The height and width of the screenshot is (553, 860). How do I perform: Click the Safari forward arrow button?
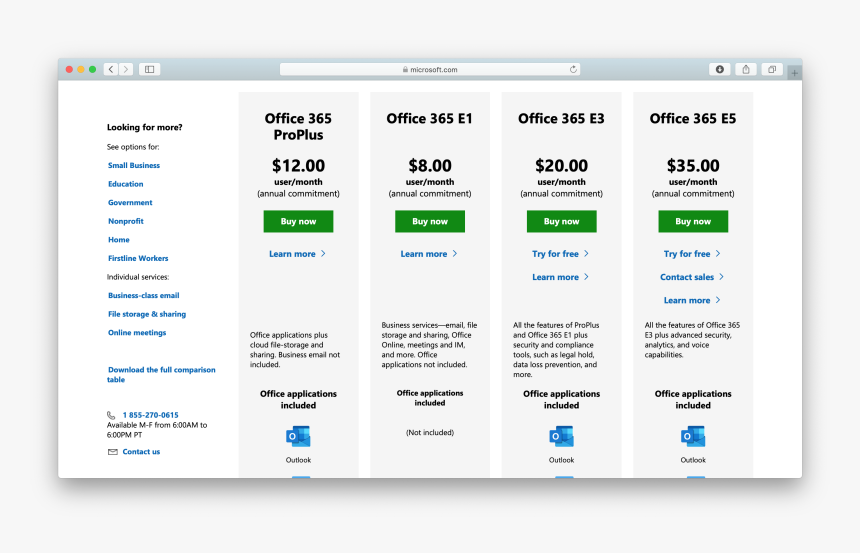(x=125, y=69)
